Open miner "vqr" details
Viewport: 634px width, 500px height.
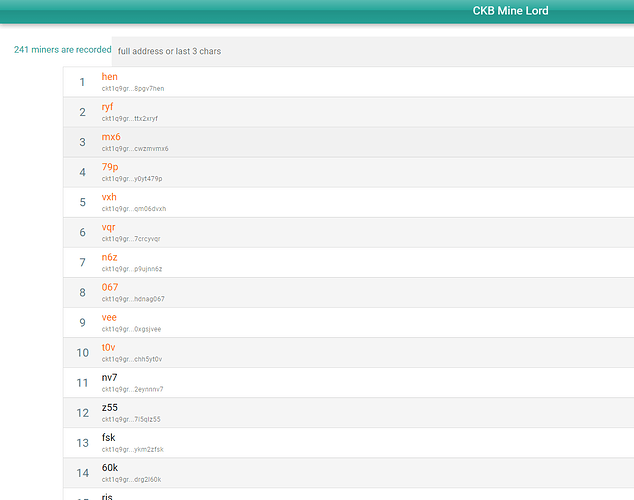coord(109,227)
